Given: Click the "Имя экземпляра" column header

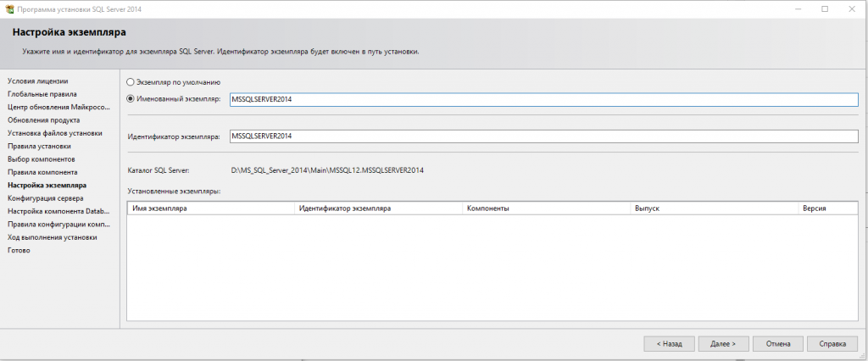Looking at the screenshot, I should click(x=211, y=208).
